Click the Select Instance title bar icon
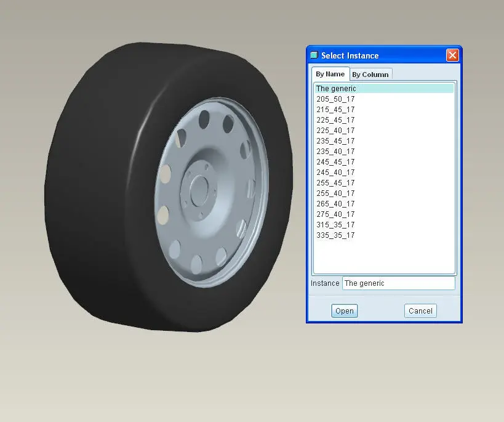This screenshot has width=504, height=422. [x=314, y=55]
